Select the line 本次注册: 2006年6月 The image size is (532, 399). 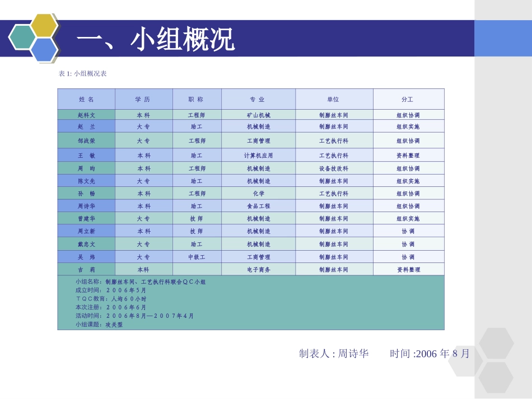[111, 307]
